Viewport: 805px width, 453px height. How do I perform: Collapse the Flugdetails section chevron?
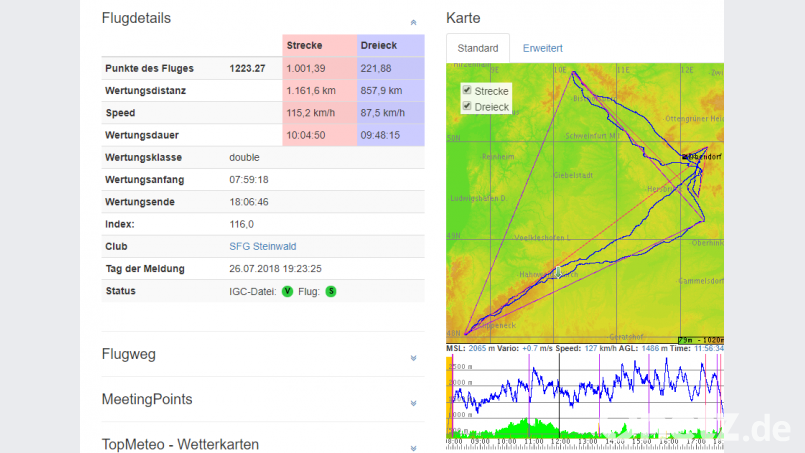coord(413,21)
